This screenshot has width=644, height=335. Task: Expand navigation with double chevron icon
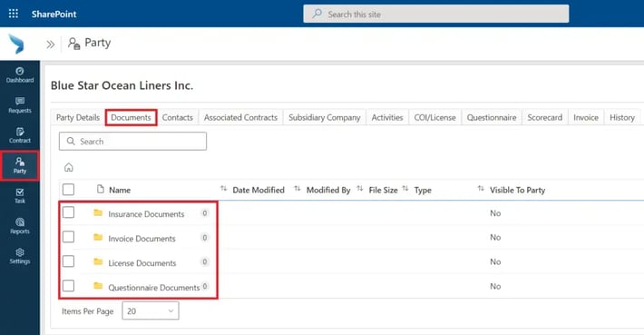pos(50,44)
